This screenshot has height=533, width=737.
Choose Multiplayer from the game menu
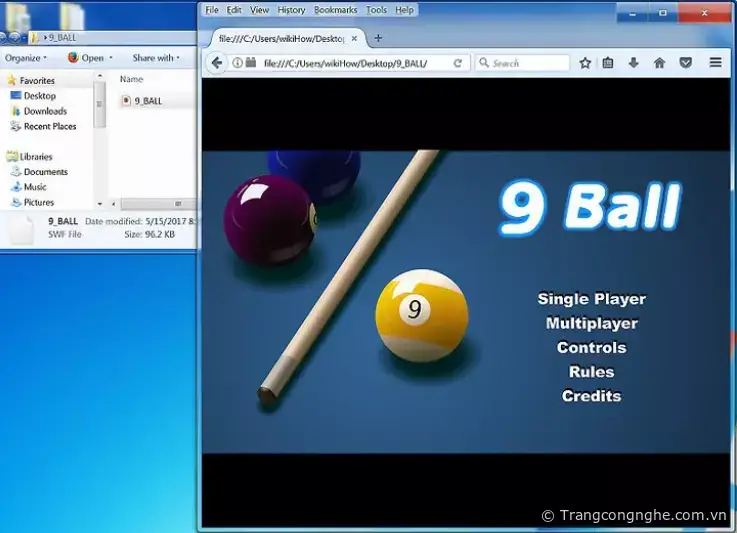coord(591,323)
